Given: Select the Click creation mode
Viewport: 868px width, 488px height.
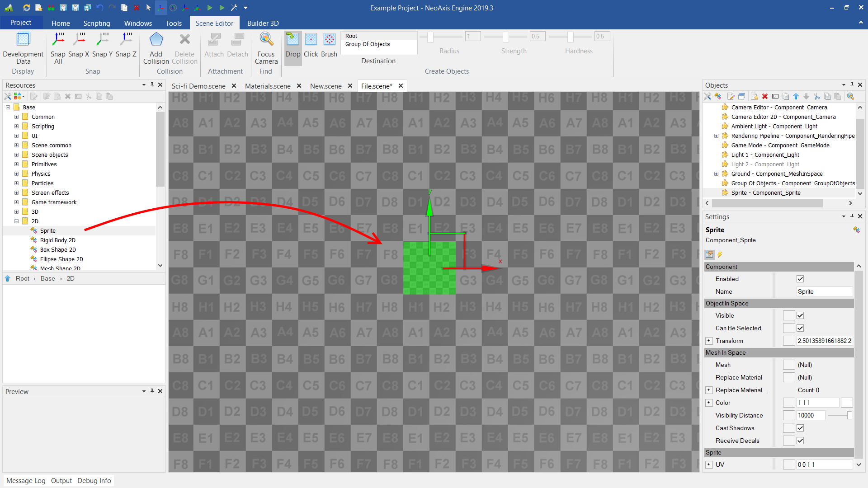Looking at the screenshot, I should coord(311,41).
